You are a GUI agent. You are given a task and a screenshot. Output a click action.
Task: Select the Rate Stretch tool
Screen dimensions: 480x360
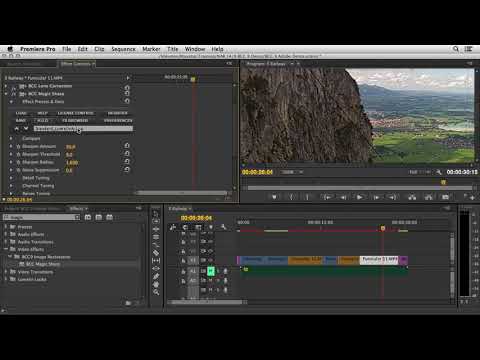(156, 245)
